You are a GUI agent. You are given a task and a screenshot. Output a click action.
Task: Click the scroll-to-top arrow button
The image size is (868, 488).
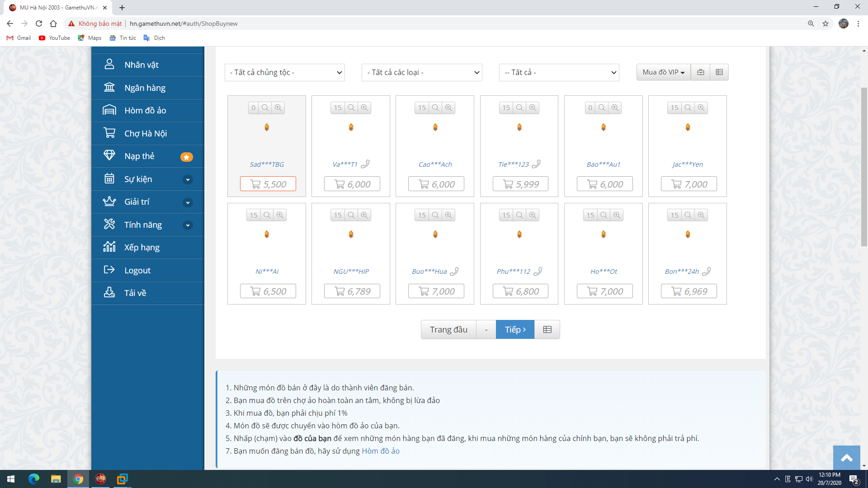click(846, 458)
